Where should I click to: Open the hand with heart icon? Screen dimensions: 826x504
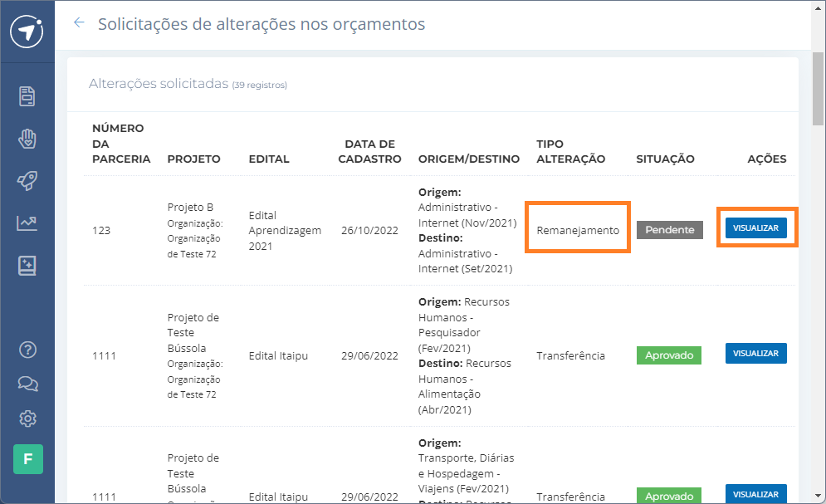(x=27, y=139)
